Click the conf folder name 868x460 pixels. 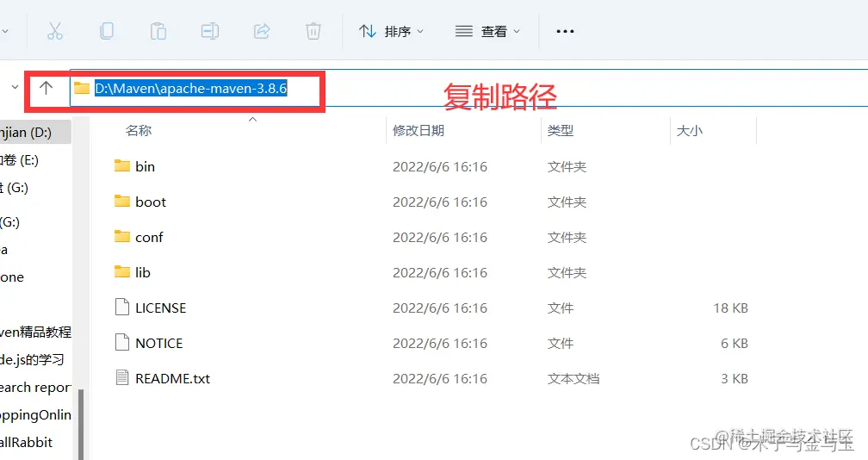[x=149, y=238]
